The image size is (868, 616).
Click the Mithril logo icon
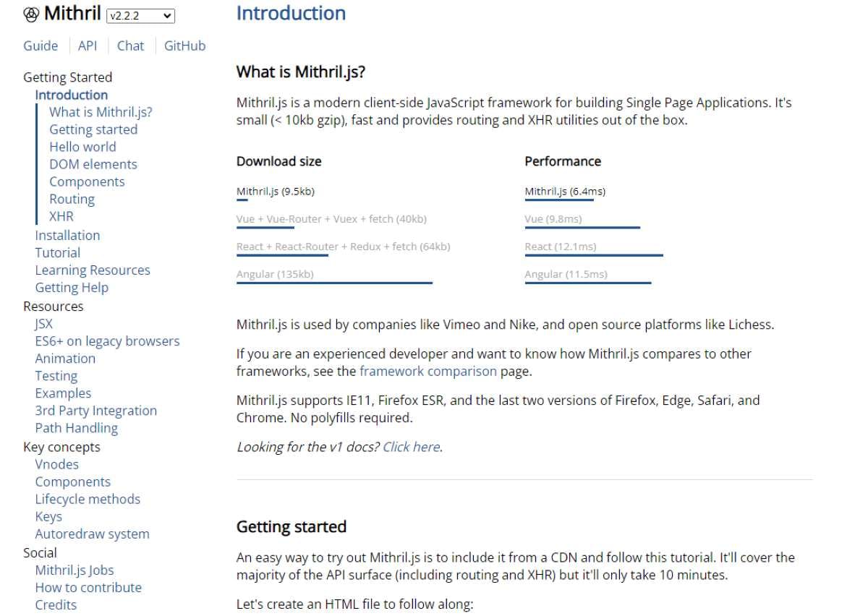30,13
